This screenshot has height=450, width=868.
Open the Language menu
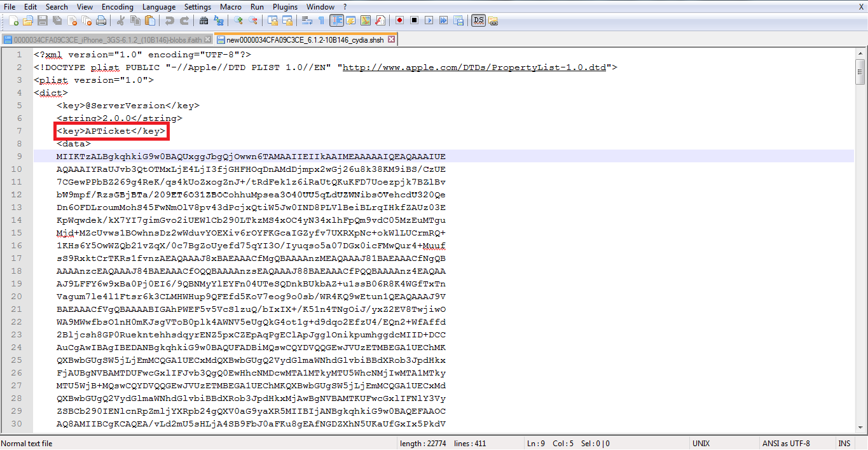click(159, 6)
